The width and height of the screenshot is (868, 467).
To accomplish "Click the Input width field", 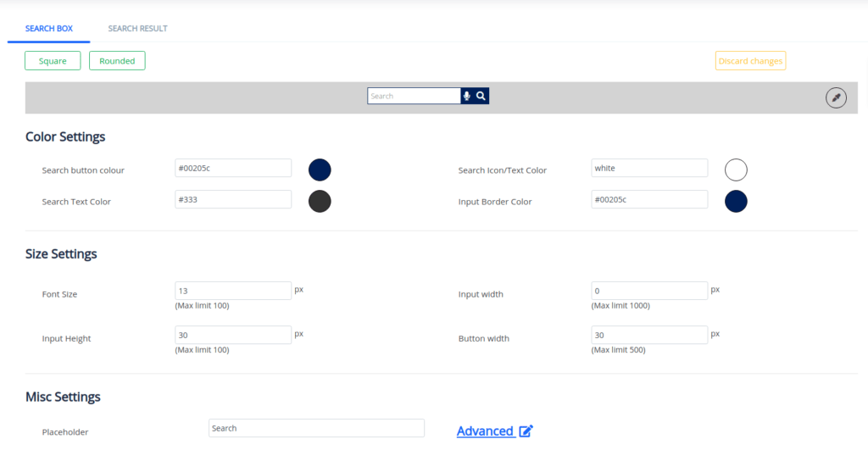I will click(x=649, y=291).
